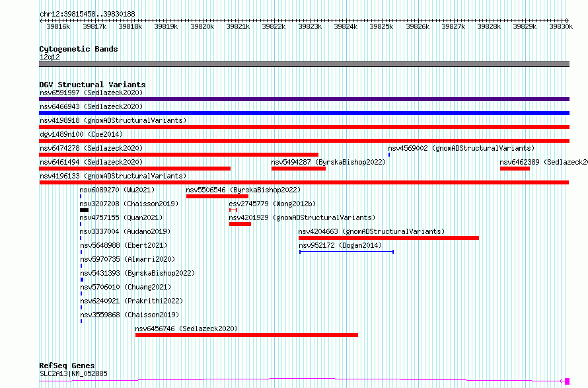
Task: Open nsv5506546 (ByrskaBishop2022) label
Action: [x=243, y=190]
